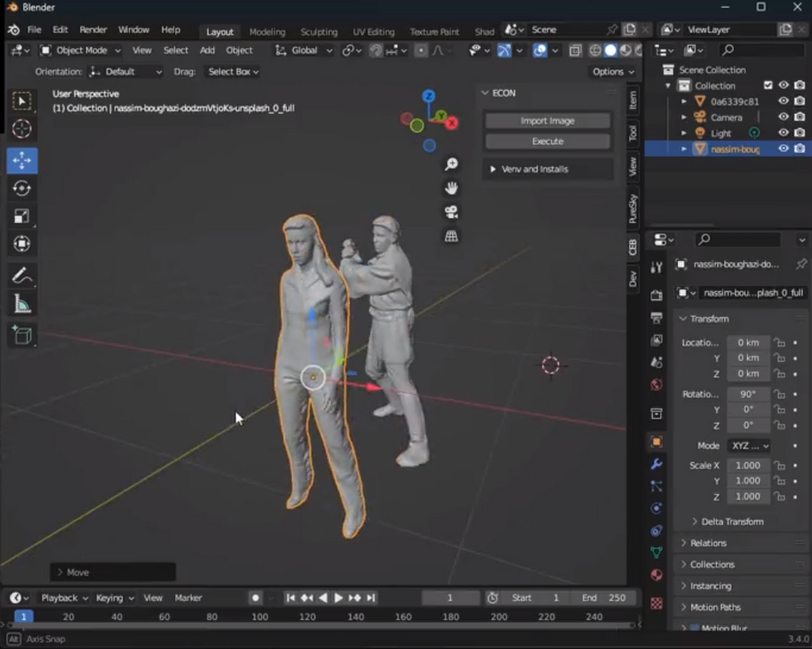Select the Select Box tool
Screen dimensions: 812x649
click(x=22, y=101)
